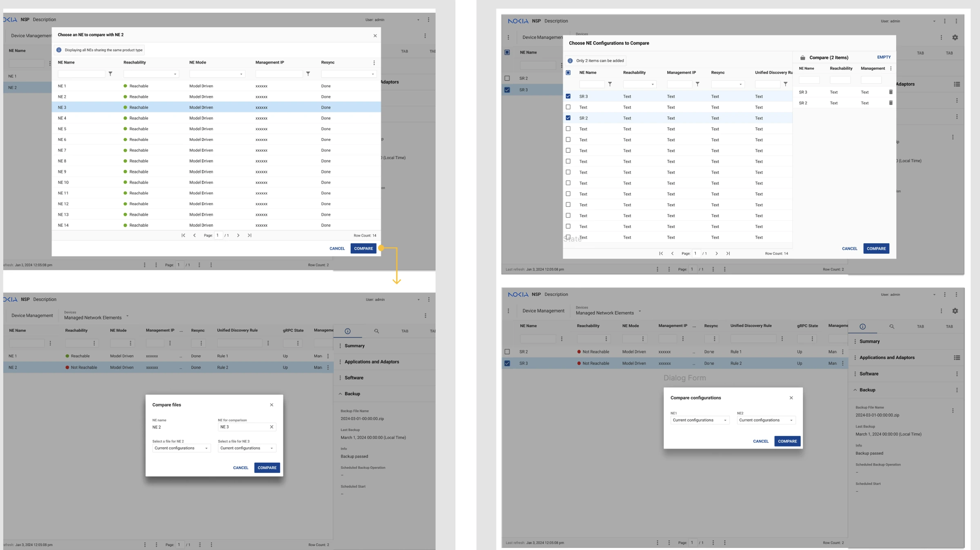Go to previous page in NE 2 comparison dialog
980x550 pixels.
[194, 235]
